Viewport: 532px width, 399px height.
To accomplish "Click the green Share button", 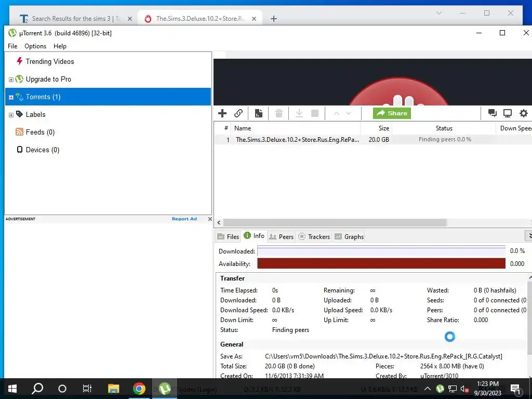I will (x=392, y=113).
